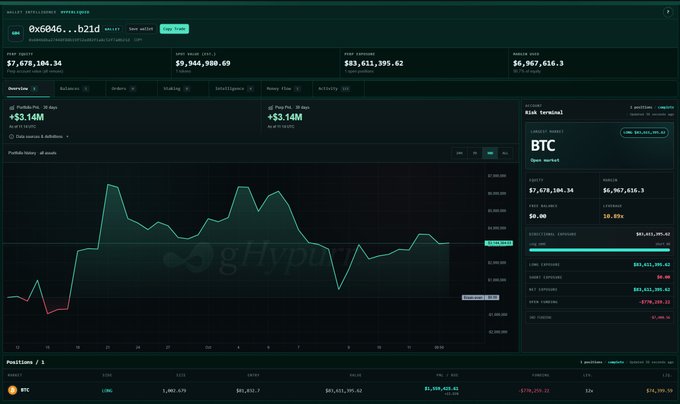Select the All chart range
680x404 pixels.
tap(505, 153)
